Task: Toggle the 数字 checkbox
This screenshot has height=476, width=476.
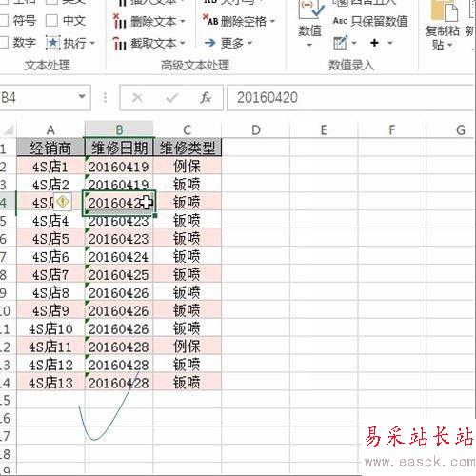Action: pos(3,42)
